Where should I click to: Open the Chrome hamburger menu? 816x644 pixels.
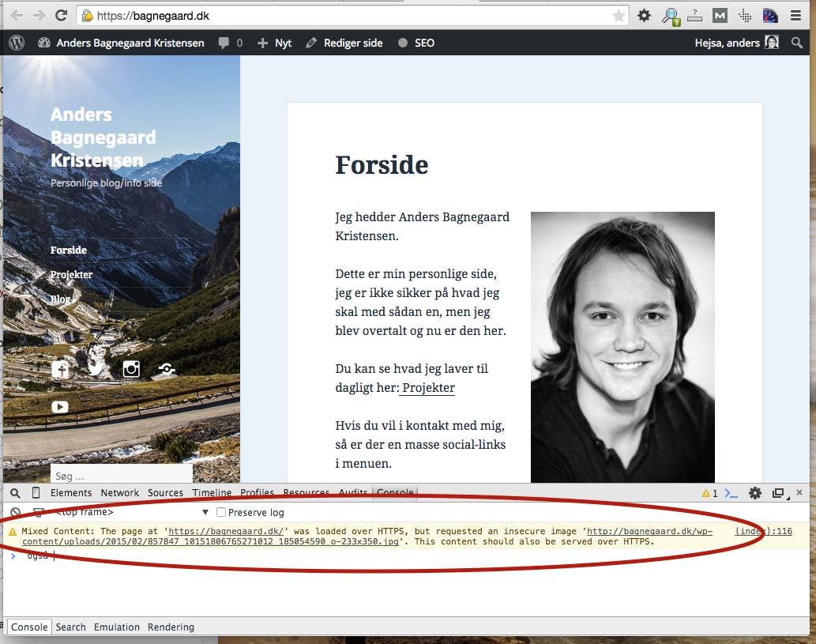point(795,15)
